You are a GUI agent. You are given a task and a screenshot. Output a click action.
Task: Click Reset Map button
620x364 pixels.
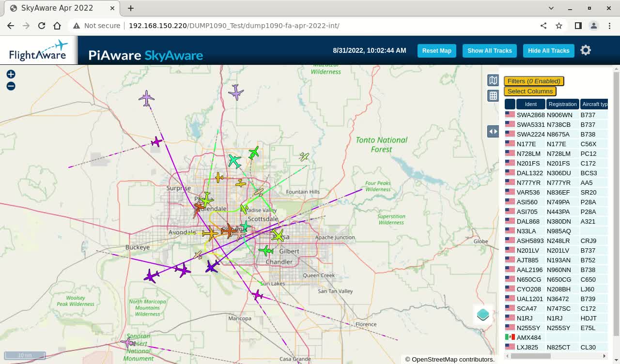click(437, 51)
